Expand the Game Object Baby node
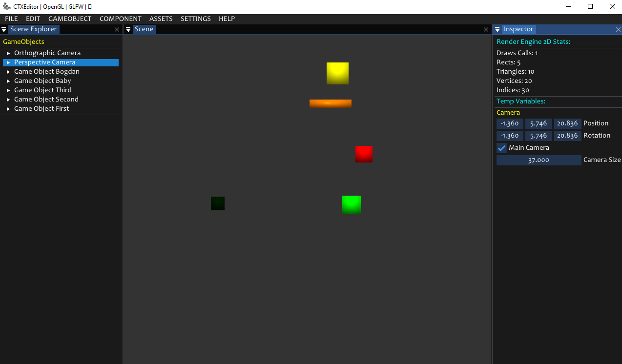 pos(8,81)
